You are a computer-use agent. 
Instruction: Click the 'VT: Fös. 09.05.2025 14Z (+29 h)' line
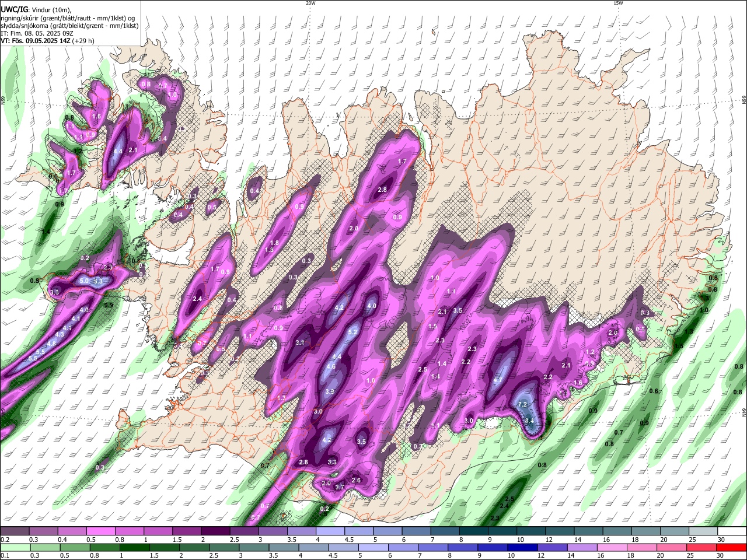point(47,41)
